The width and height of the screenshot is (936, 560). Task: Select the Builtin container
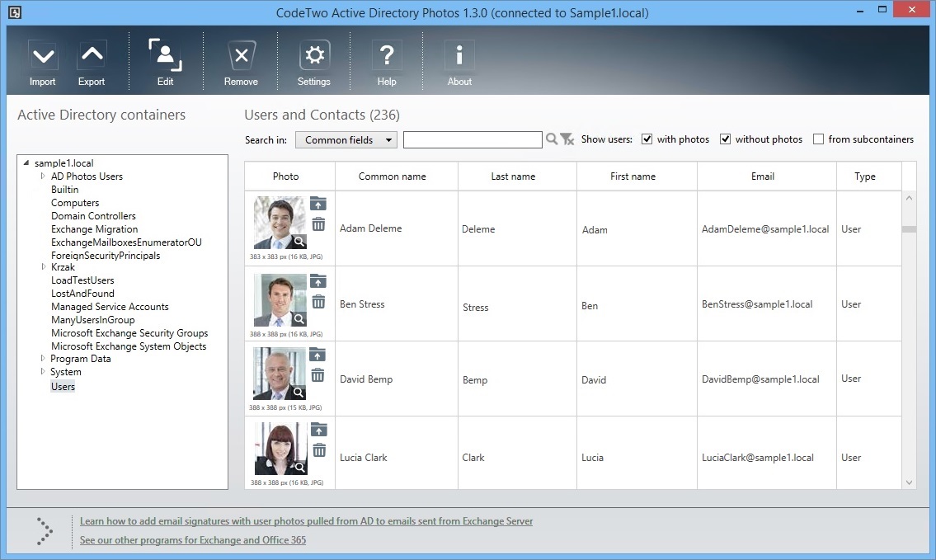click(x=64, y=189)
